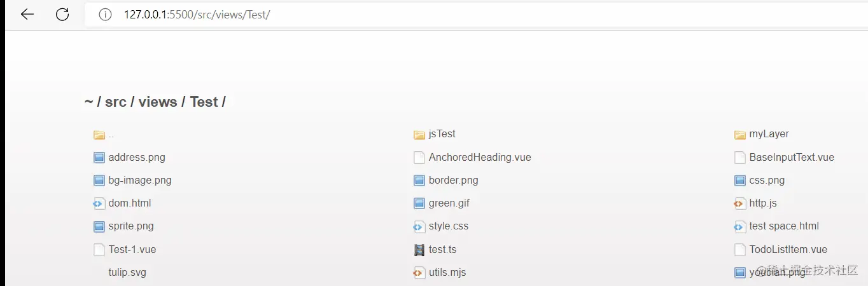The height and width of the screenshot is (286, 868).
Task: Click the site info icon in address bar
Action: click(105, 15)
